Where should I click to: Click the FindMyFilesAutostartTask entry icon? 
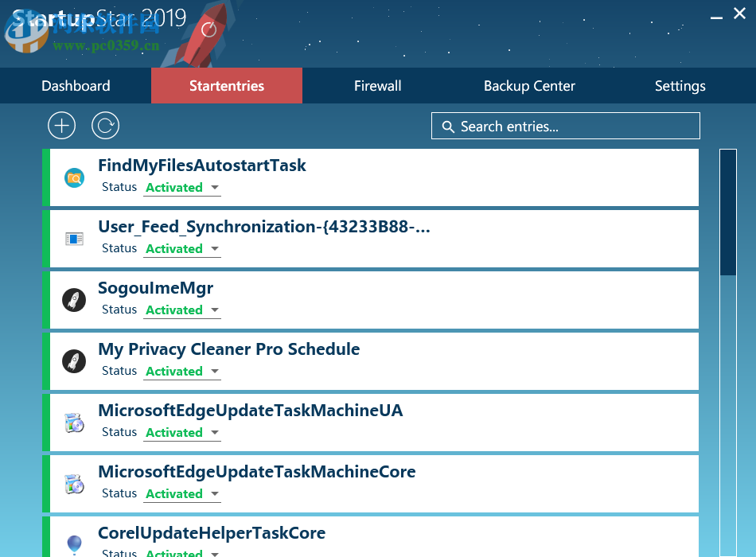click(x=74, y=178)
